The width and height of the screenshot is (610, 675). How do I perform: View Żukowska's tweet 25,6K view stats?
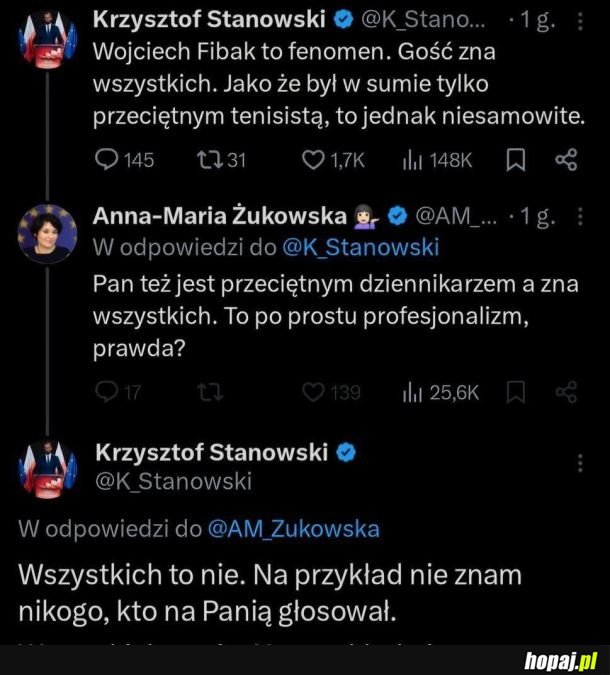pos(412,392)
